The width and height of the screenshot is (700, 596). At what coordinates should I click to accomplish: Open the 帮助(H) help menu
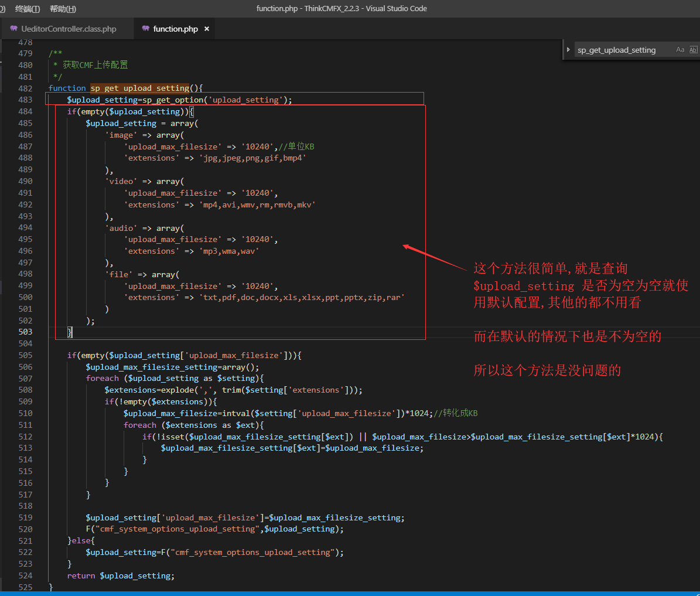(63, 9)
